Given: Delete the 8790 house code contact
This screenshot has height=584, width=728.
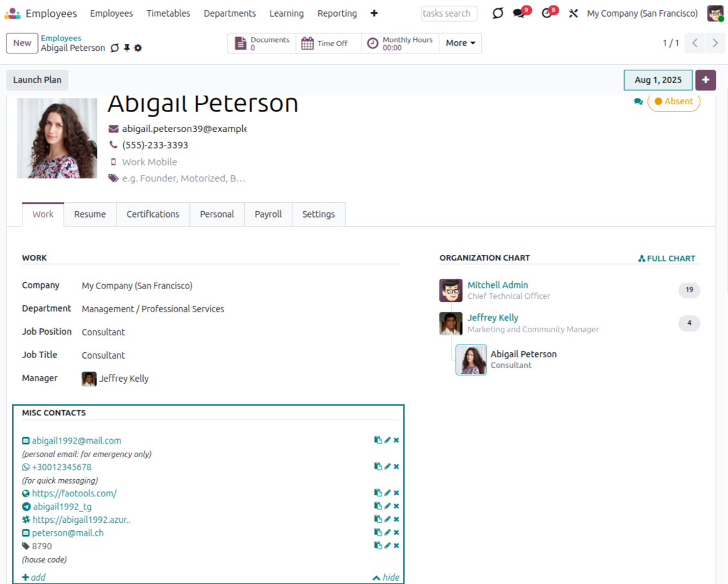Looking at the screenshot, I should (x=396, y=546).
